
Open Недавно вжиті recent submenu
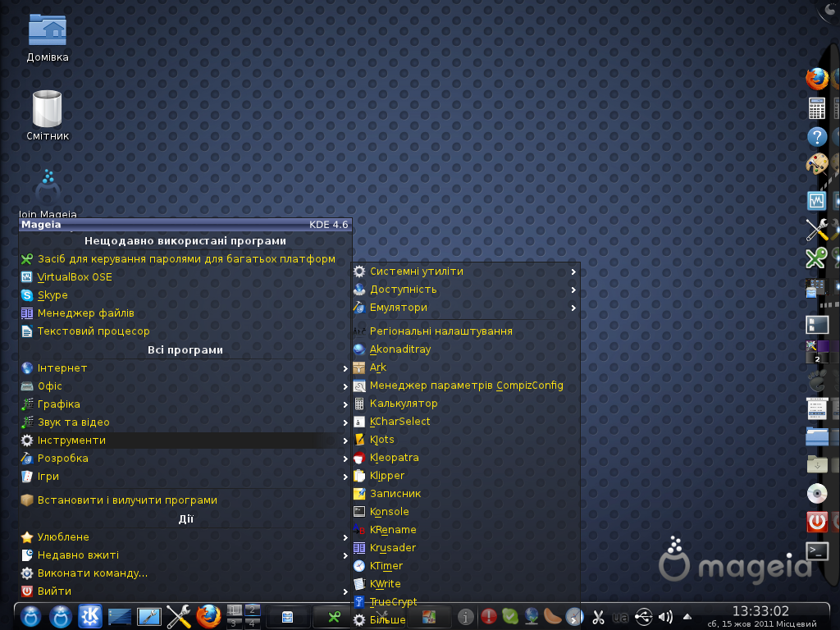coord(185,555)
